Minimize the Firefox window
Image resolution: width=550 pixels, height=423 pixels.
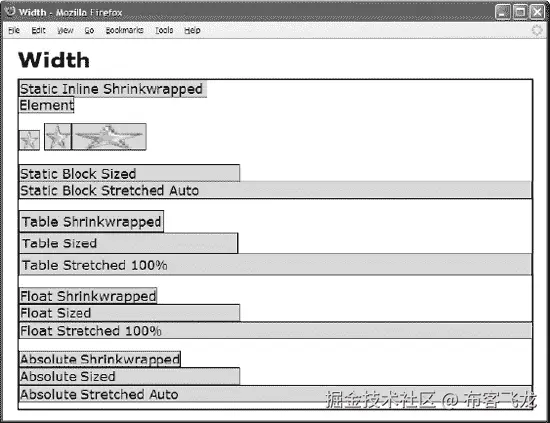click(503, 12)
